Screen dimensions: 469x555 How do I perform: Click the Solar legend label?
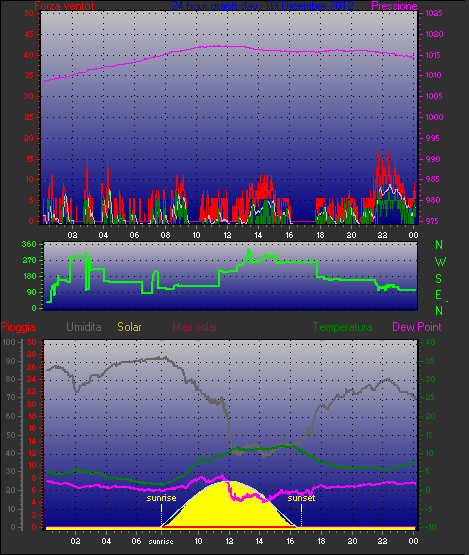pyautogui.click(x=129, y=327)
